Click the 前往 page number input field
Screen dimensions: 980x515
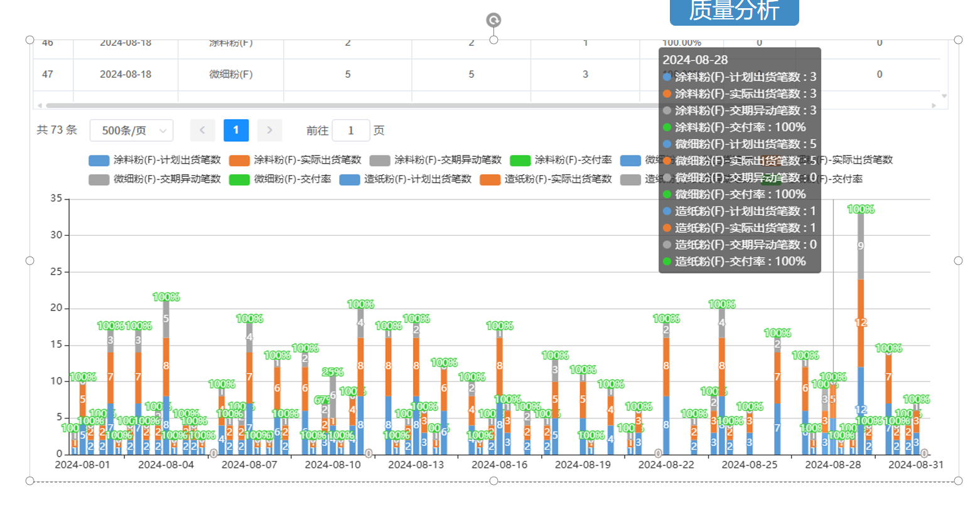click(351, 130)
